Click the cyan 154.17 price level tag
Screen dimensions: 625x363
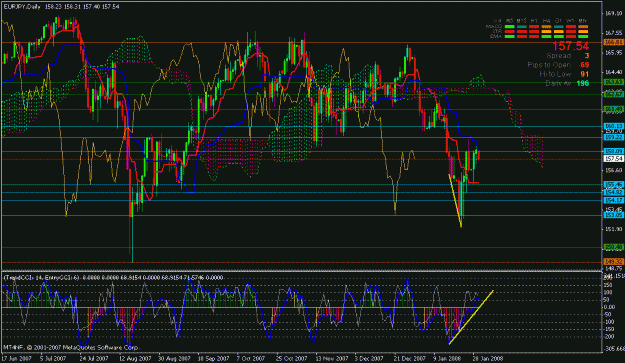[613, 200]
